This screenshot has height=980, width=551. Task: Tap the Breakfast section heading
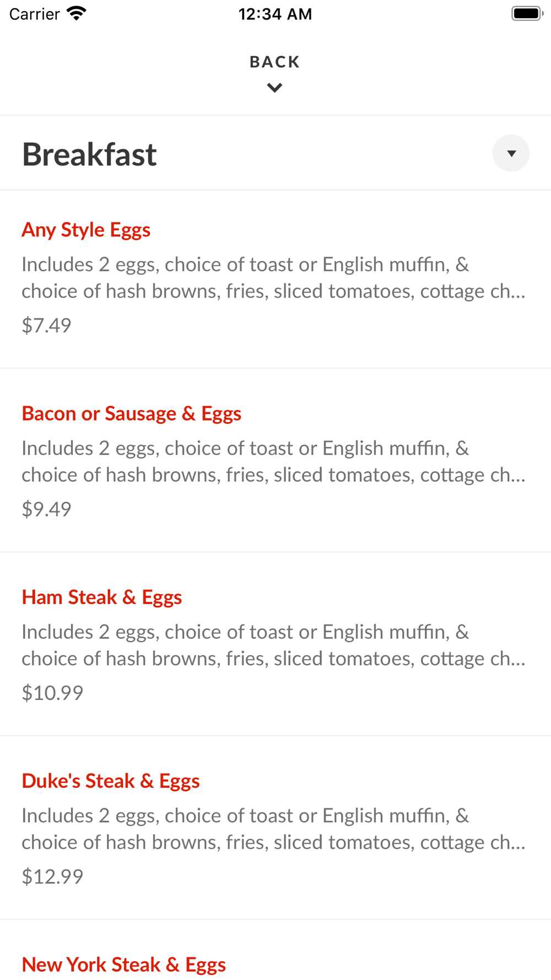[89, 154]
